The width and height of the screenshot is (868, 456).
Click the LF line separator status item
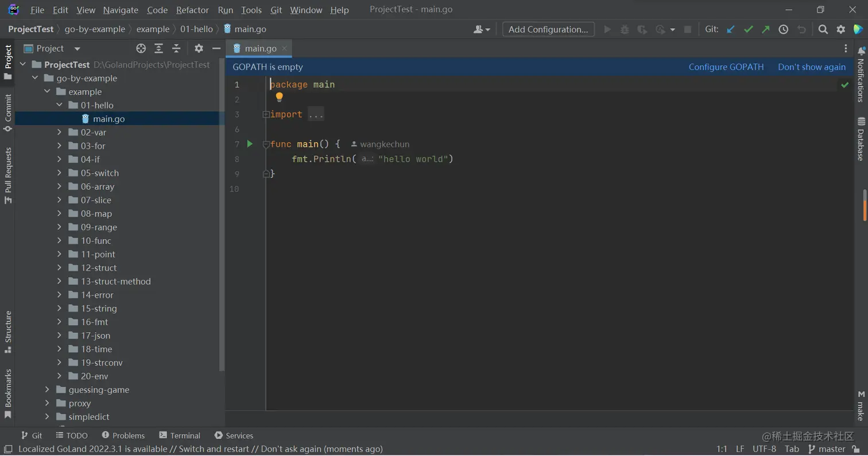coord(740,449)
